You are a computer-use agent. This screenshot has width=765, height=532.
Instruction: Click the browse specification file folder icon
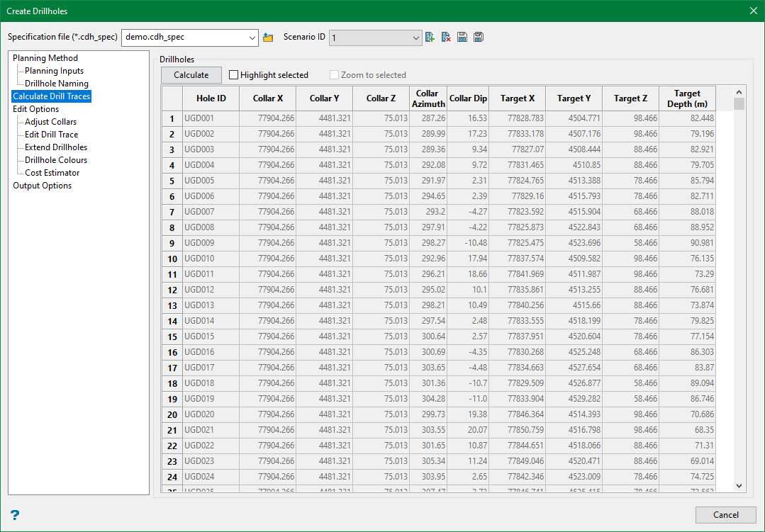tap(268, 38)
